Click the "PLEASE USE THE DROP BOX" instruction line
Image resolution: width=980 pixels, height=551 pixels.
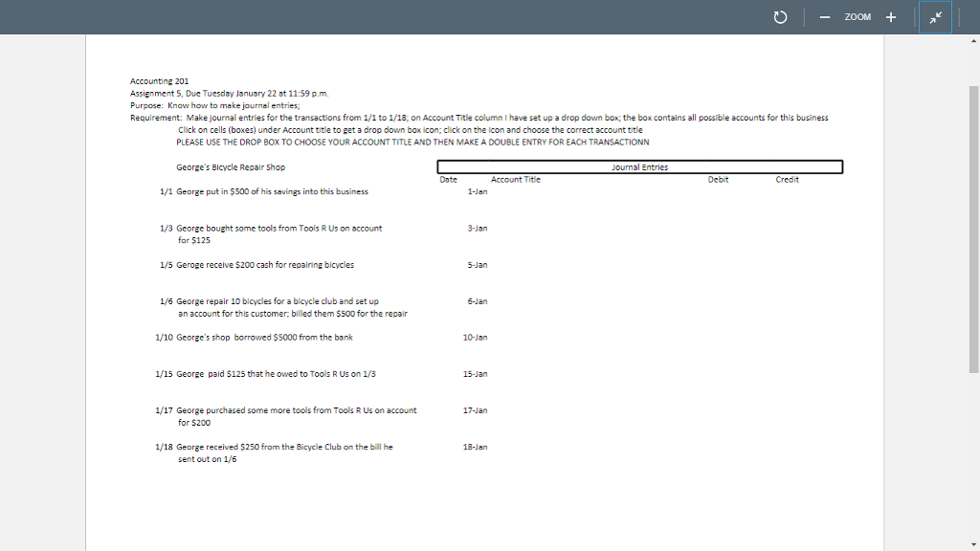(412, 142)
